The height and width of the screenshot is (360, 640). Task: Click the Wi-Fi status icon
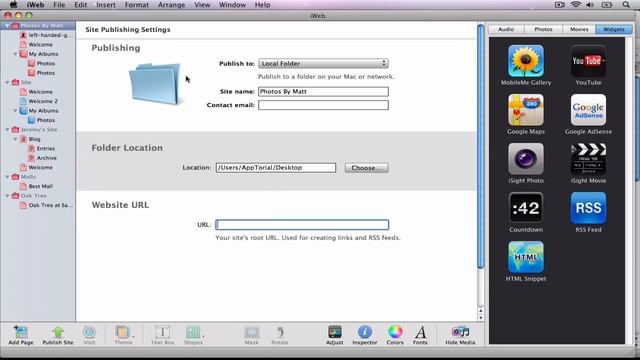576,5
